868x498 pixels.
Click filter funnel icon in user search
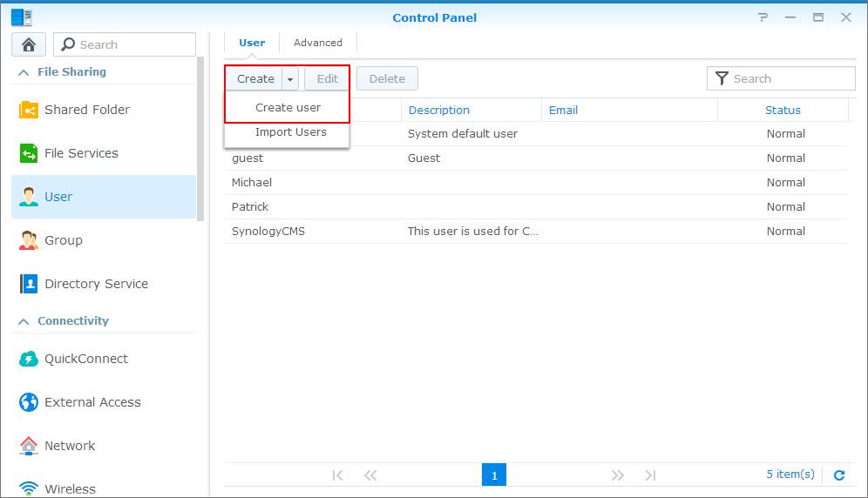pos(722,78)
